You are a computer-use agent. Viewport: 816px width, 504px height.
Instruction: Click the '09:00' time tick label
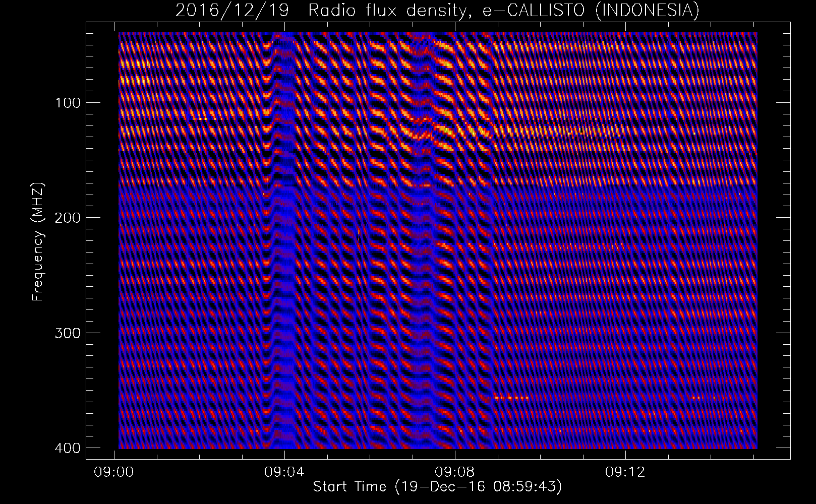click(x=114, y=472)
